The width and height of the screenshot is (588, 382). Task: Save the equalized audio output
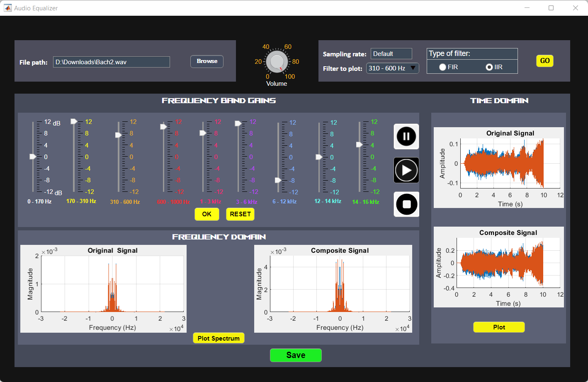(x=296, y=355)
